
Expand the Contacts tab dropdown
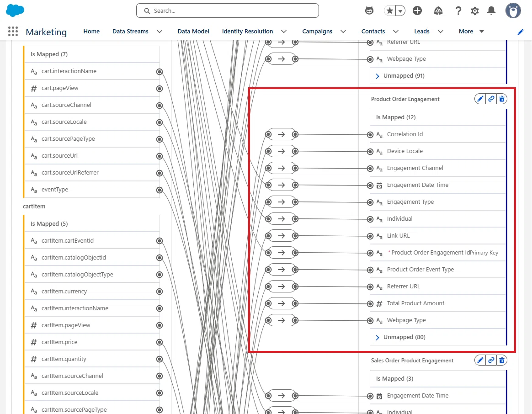coord(396,32)
